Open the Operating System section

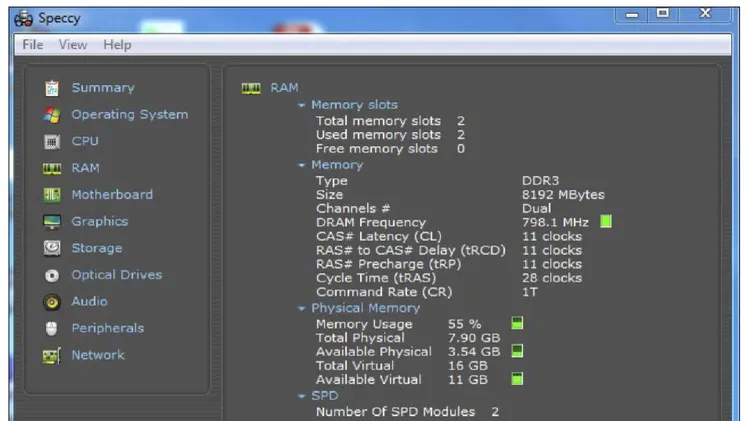pos(130,115)
